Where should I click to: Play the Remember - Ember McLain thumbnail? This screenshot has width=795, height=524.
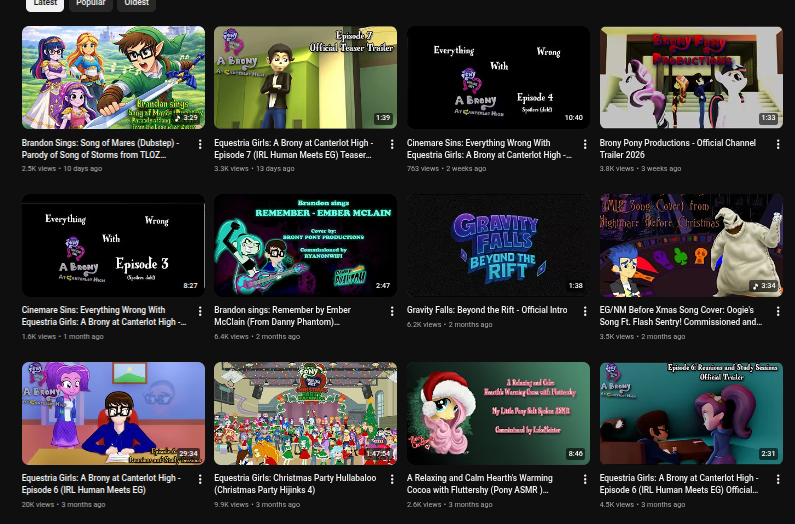coord(305,246)
